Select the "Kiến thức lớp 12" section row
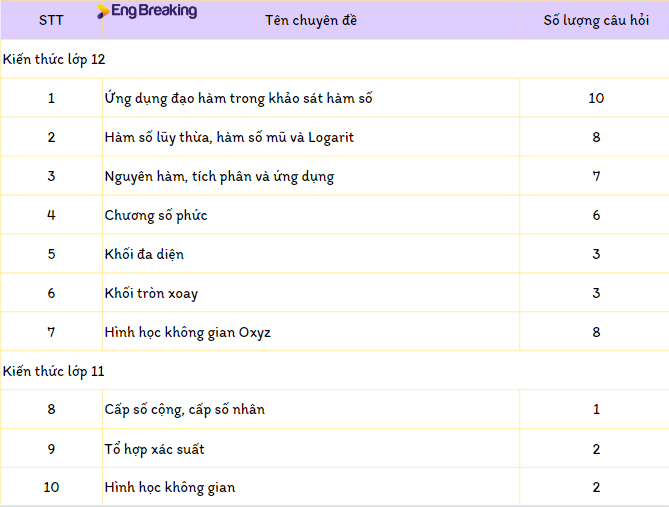 click(x=54, y=59)
